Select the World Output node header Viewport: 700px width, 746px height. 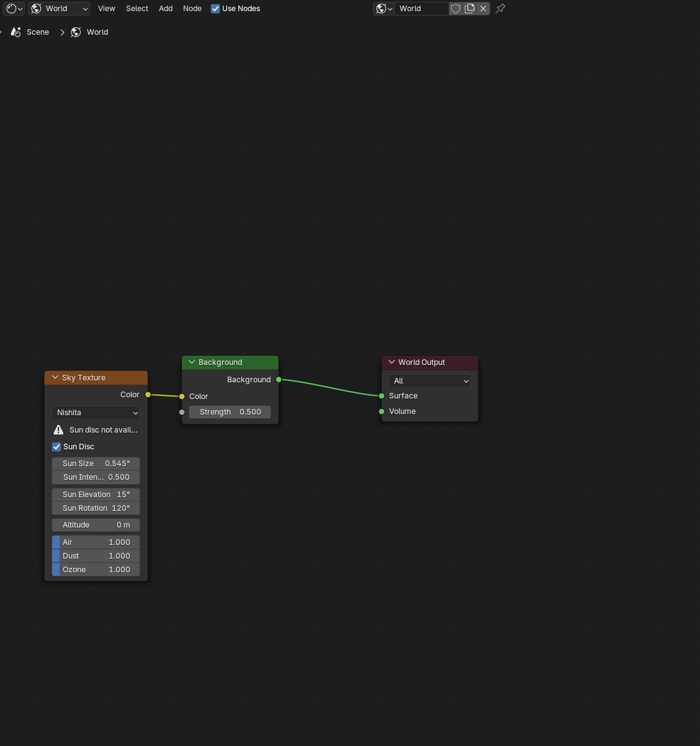point(430,362)
